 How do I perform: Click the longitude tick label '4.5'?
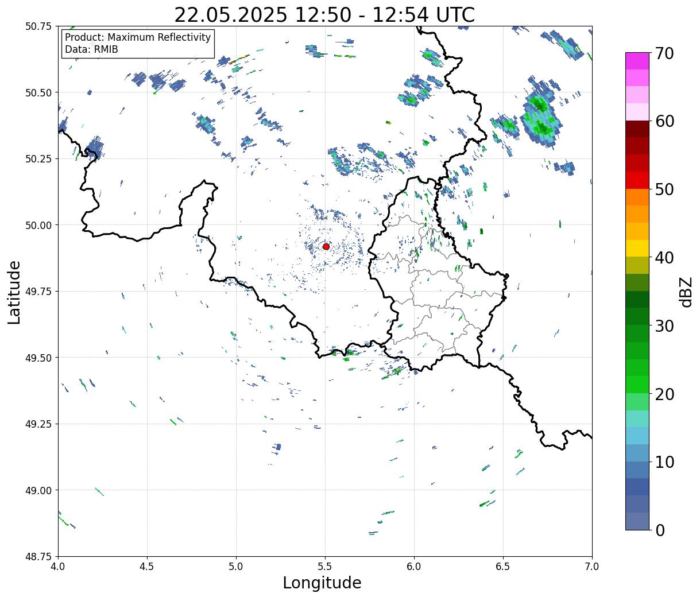tap(147, 567)
